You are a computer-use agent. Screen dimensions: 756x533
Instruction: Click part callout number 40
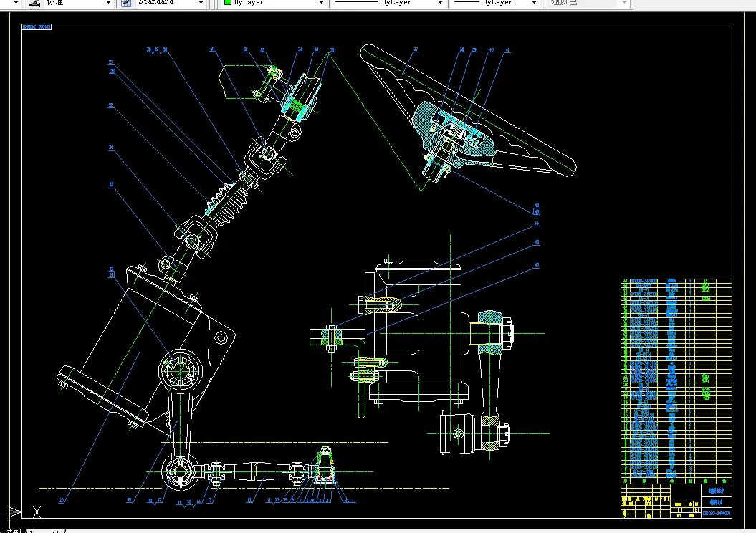(x=492, y=49)
